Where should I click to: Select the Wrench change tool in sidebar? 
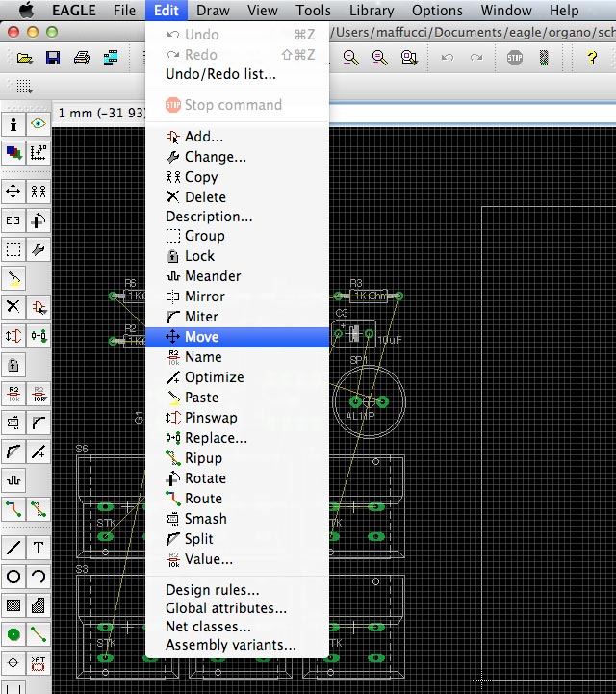(x=38, y=249)
